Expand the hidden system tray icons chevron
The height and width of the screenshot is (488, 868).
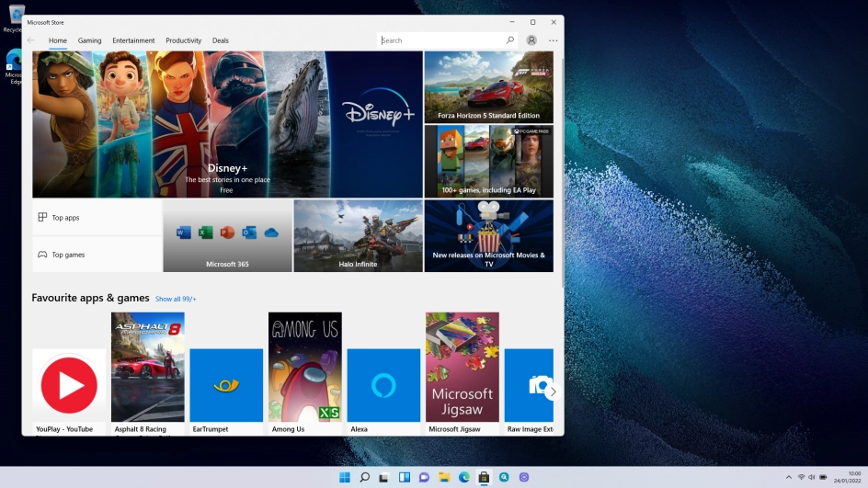coord(788,478)
